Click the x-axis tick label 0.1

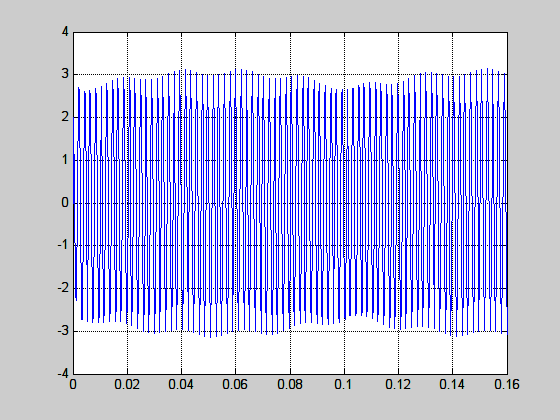click(x=344, y=385)
